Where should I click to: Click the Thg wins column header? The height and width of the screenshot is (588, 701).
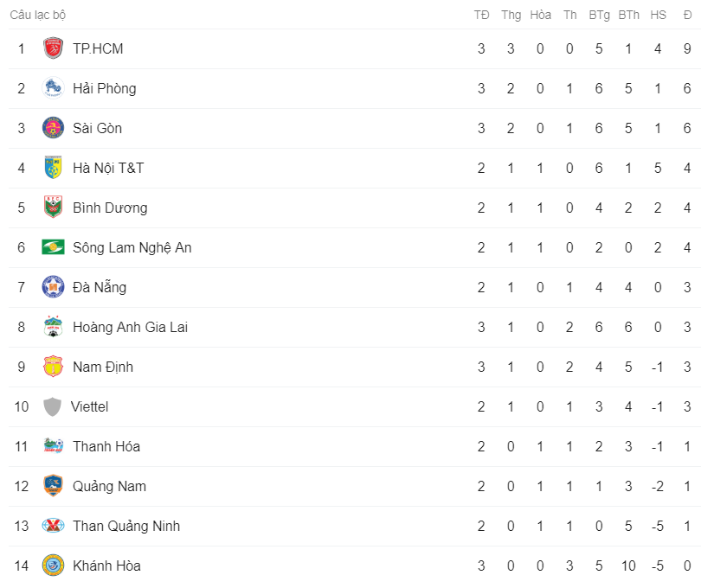(511, 15)
